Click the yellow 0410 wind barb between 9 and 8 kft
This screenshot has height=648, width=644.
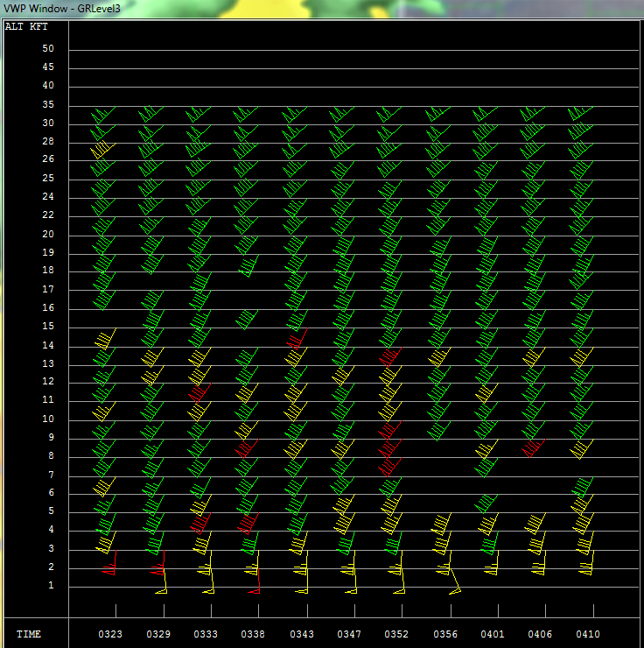(x=582, y=449)
